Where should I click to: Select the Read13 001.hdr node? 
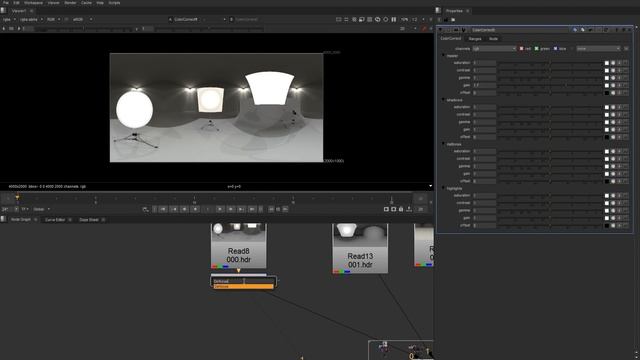360,248
